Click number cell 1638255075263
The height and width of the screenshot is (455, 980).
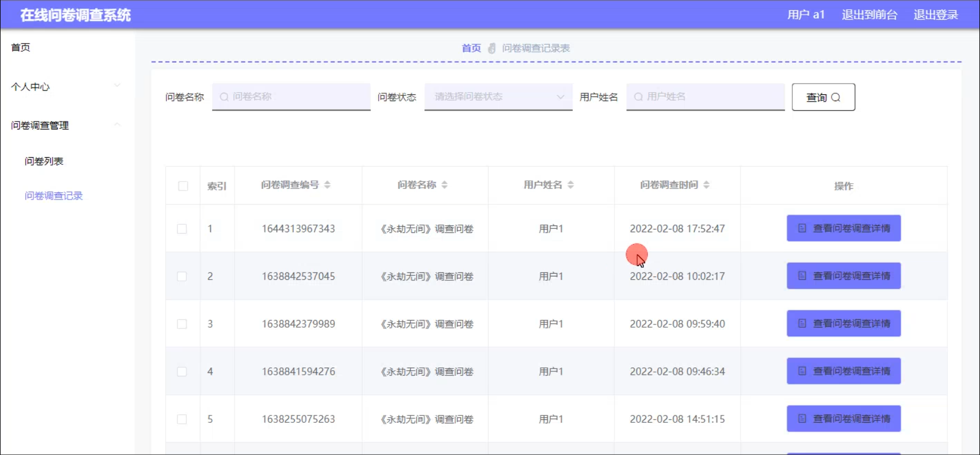point(298,419)
